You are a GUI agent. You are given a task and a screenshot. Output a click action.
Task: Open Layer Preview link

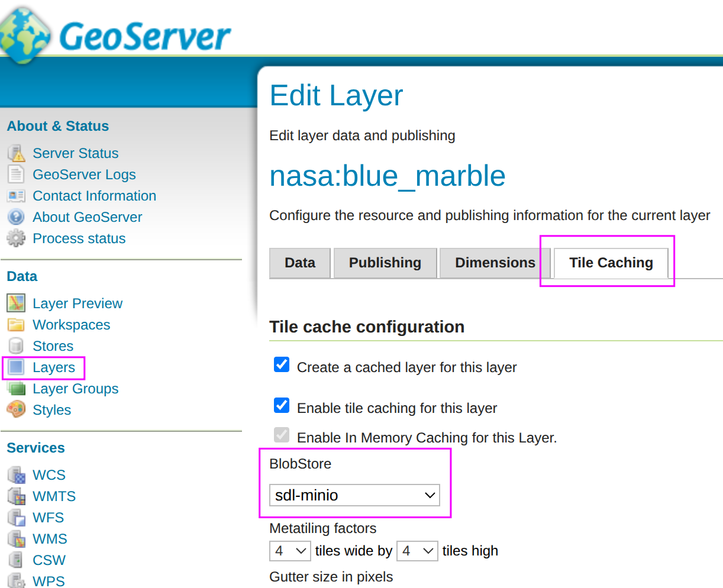pyautogui.click(x=78, y=303)
